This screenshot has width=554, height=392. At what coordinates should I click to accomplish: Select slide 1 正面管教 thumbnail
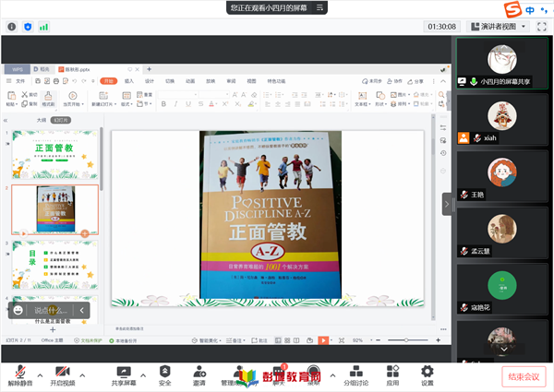(54, 154)
